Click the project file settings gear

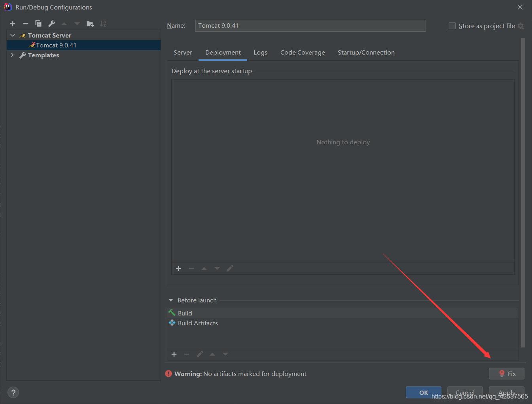click(521, 26)
